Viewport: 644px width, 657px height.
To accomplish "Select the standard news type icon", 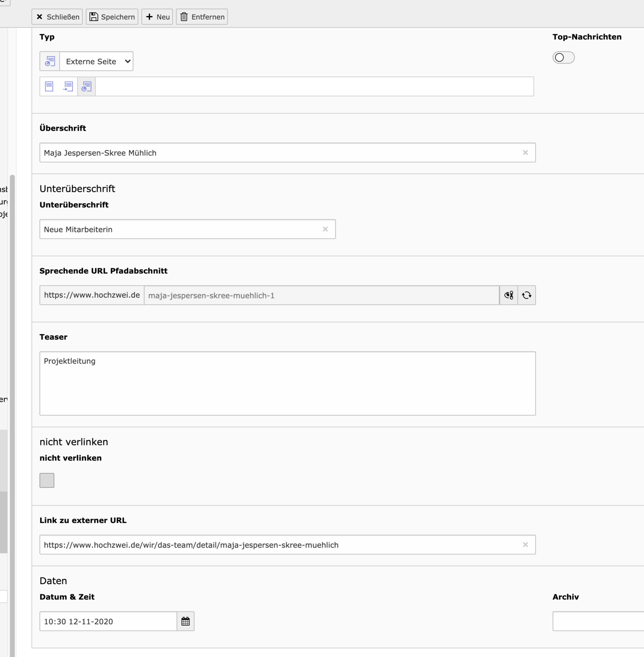I will click(x=49, y=87).
